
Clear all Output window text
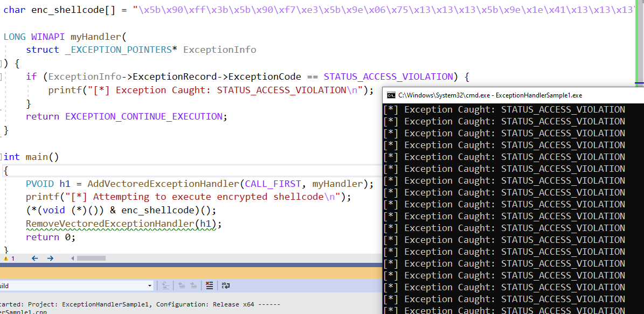point(210,285)
